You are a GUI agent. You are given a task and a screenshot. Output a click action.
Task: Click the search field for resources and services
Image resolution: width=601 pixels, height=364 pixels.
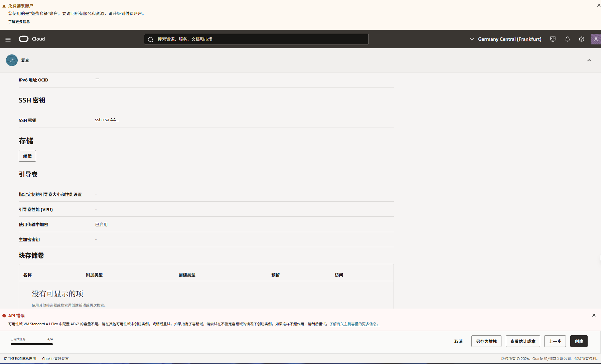[256, 39]
